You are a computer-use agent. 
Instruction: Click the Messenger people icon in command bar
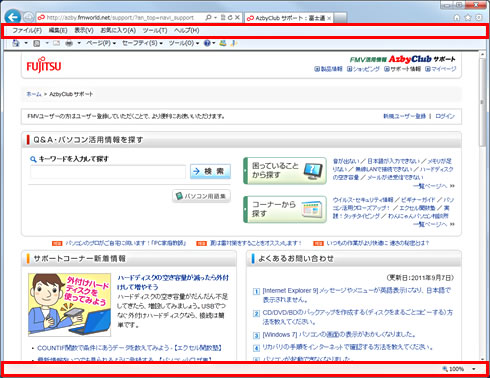point(223,43)
